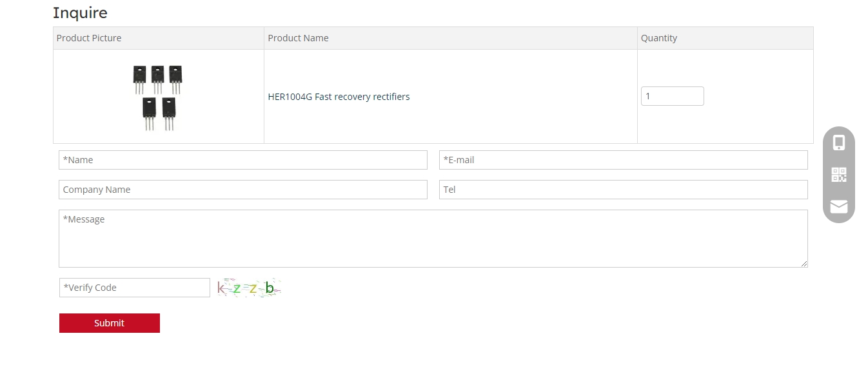Open HER1004G Fast recovery rectifiers link
Image resolution: width=868 pixels, height=376 pixels.
(x=339, y=97)
